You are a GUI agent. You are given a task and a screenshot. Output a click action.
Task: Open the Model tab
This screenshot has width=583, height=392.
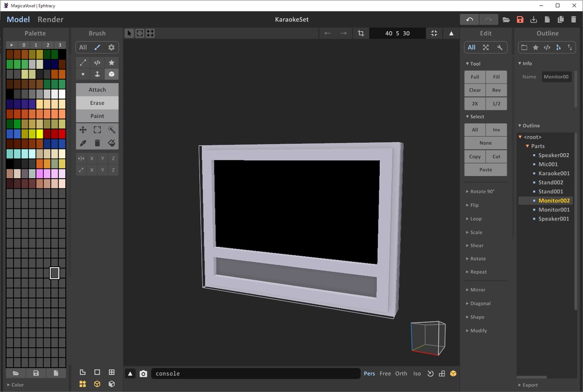pyautogui.click(x=18, y=19)
